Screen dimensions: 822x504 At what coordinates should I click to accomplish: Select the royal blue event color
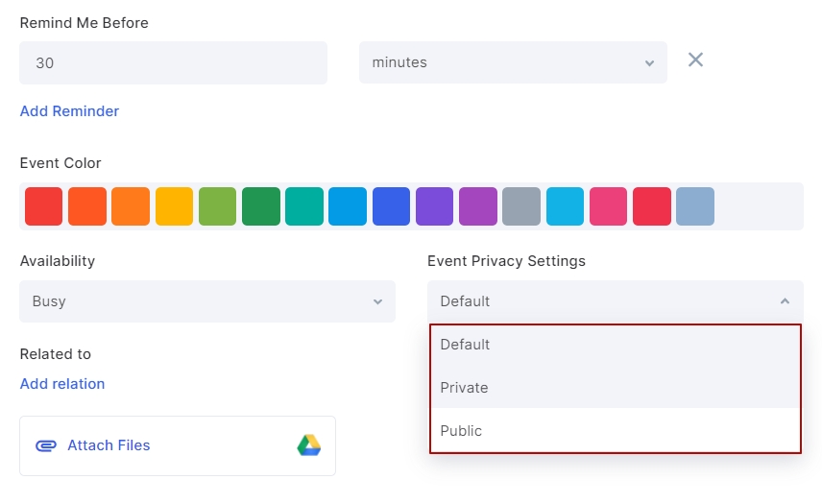coord(391,206)
